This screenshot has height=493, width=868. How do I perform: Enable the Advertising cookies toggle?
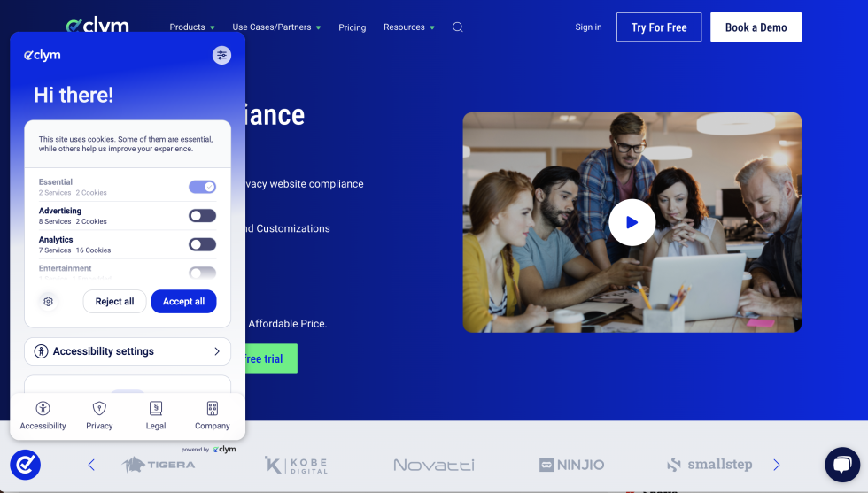(x=202, y=216)
